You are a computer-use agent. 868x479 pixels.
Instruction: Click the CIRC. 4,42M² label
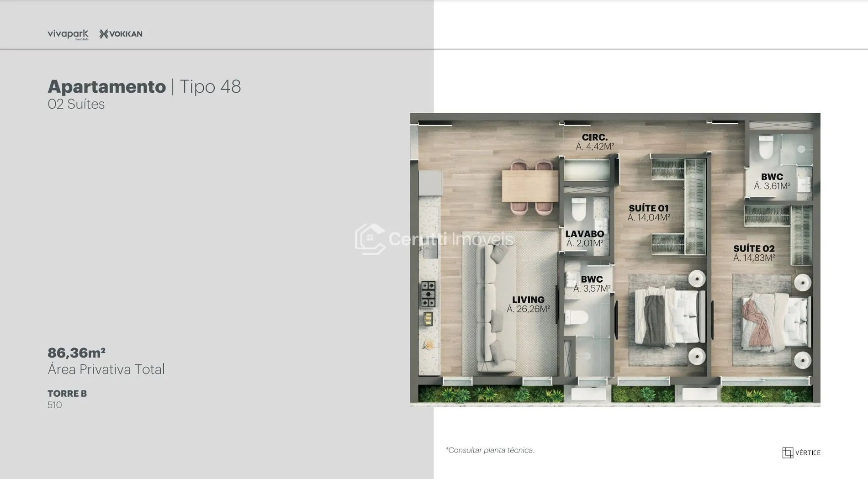click(594, 142)
